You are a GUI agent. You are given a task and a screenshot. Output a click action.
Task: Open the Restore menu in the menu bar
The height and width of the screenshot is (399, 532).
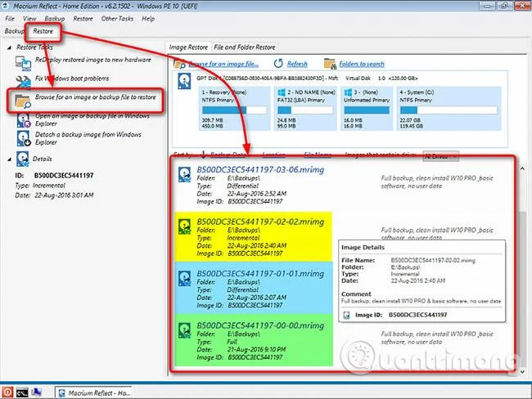coord(83,19)
